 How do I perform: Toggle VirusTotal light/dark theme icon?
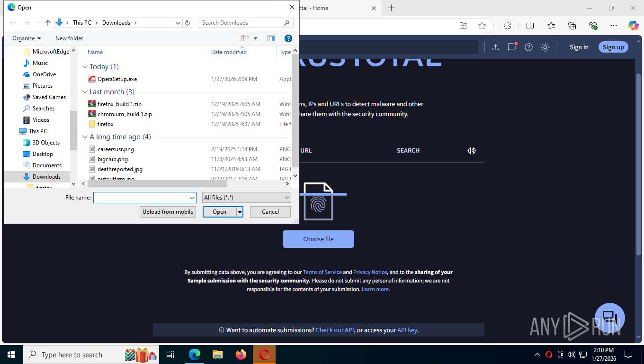(x=545, y=47)
